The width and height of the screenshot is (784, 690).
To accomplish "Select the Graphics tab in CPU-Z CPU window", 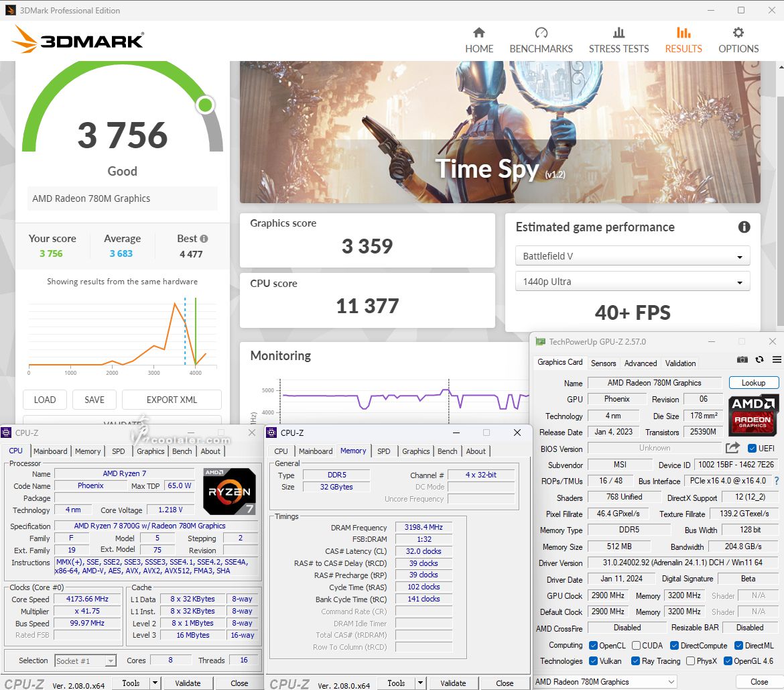I will click(151, 451).
